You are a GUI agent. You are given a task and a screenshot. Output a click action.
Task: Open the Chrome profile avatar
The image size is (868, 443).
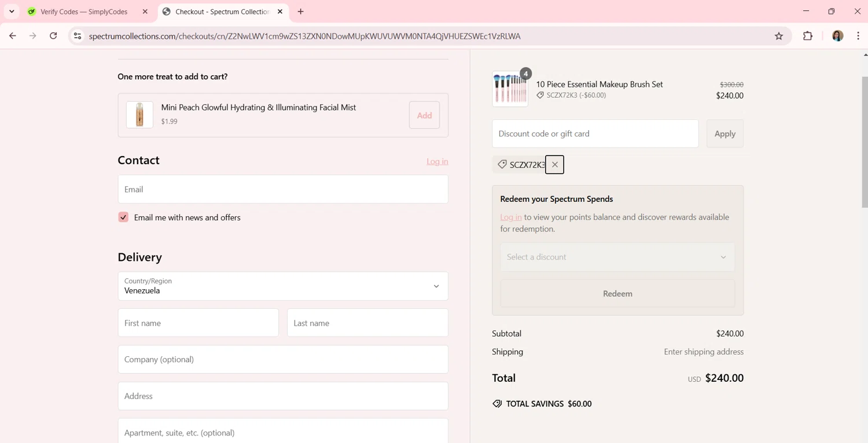[837, 36]
